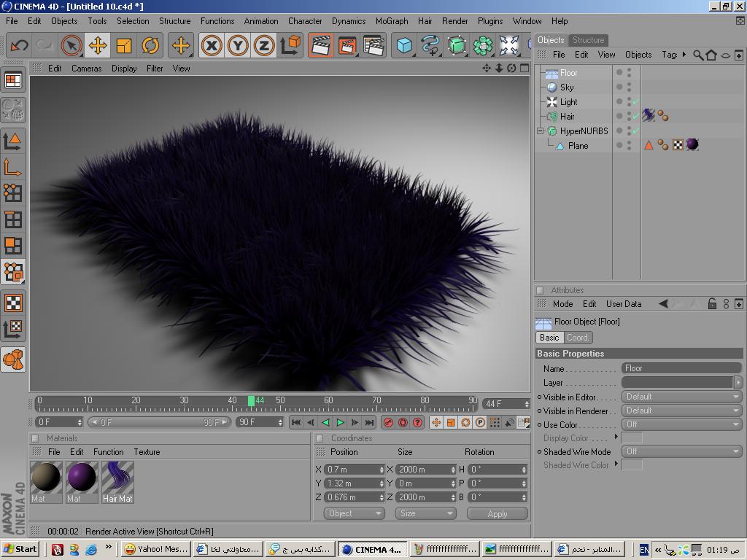This screenshot has width=747, height=560.
Task: Open the Size mode dropdown
Action: tap(425, 513)
